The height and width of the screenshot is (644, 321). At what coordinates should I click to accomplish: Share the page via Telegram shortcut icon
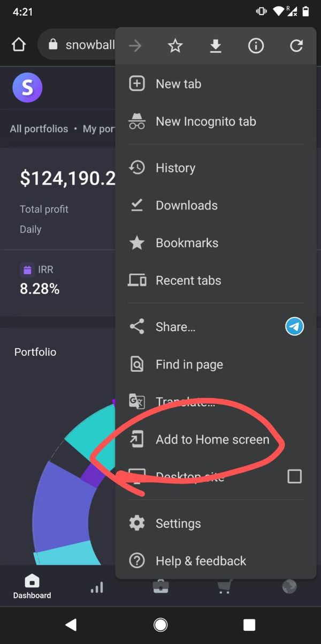click(x=294, y=326)
